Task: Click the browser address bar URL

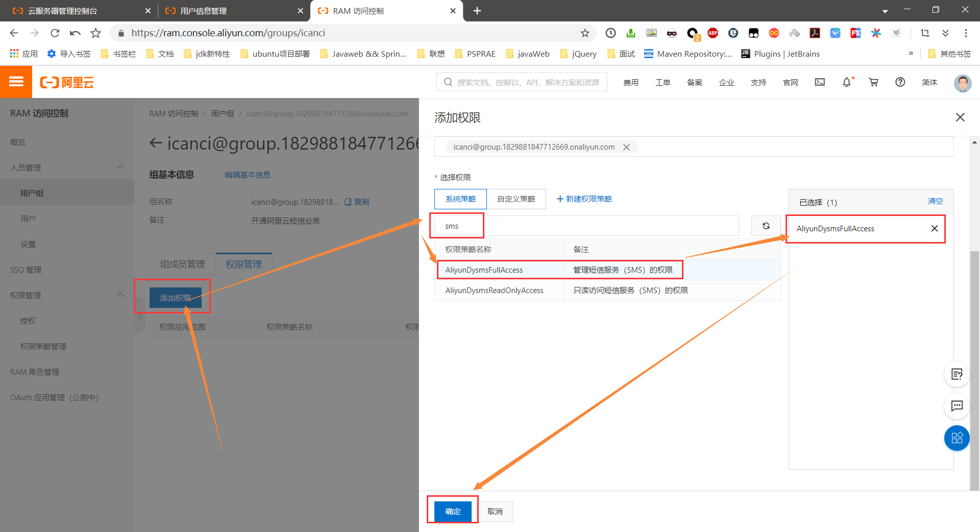Action: coord(228,33)
